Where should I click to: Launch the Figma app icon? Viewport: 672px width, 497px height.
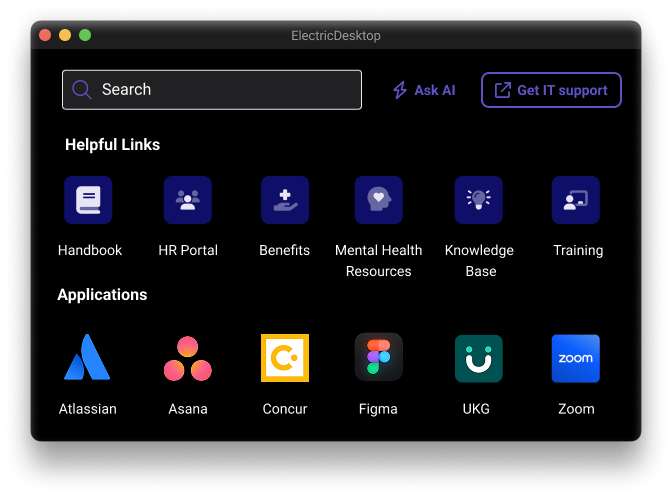tap(379, 358)
